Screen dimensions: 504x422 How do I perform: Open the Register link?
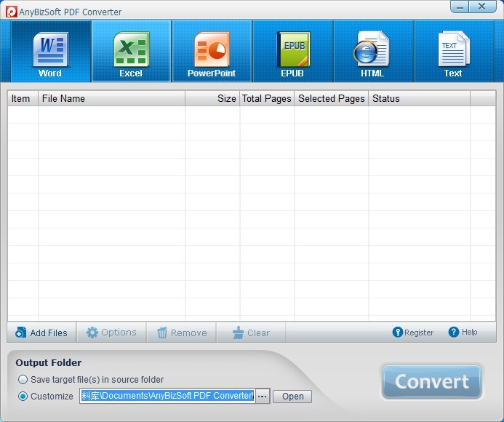(x=413, y=333)
